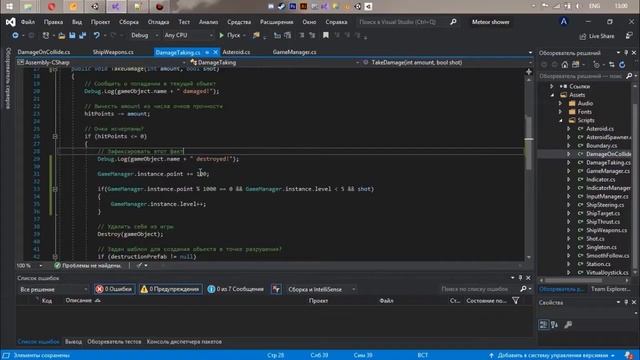This screenshot has width=640, height=360.
Task: Click the Home icon in Solution Explorer
Action: pos(564,64)
